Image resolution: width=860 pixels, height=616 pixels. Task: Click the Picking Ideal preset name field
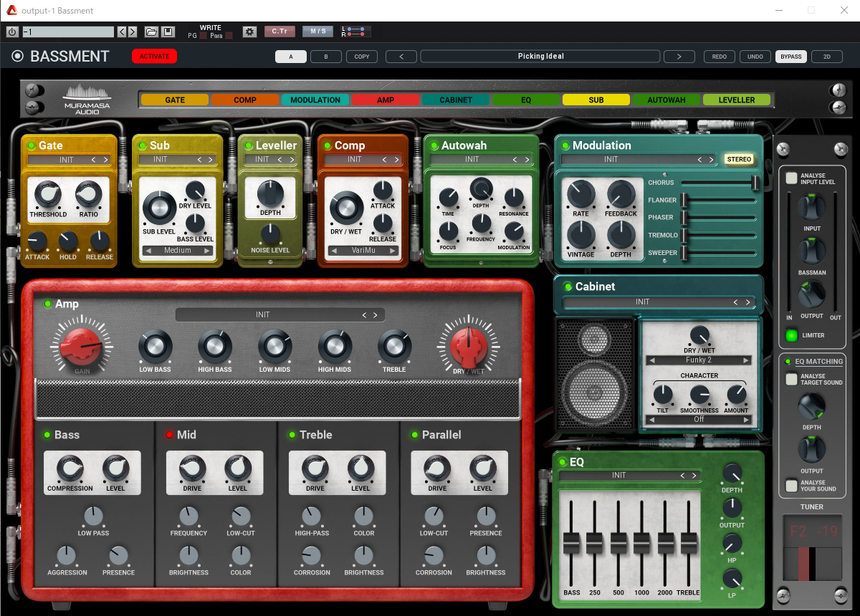pos(540,56)
